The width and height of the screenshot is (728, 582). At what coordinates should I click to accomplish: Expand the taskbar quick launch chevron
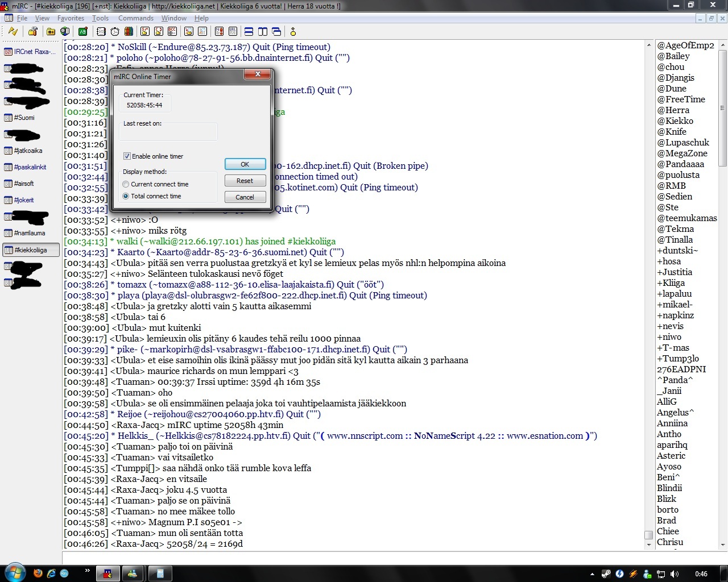click(x=87, y=571)
